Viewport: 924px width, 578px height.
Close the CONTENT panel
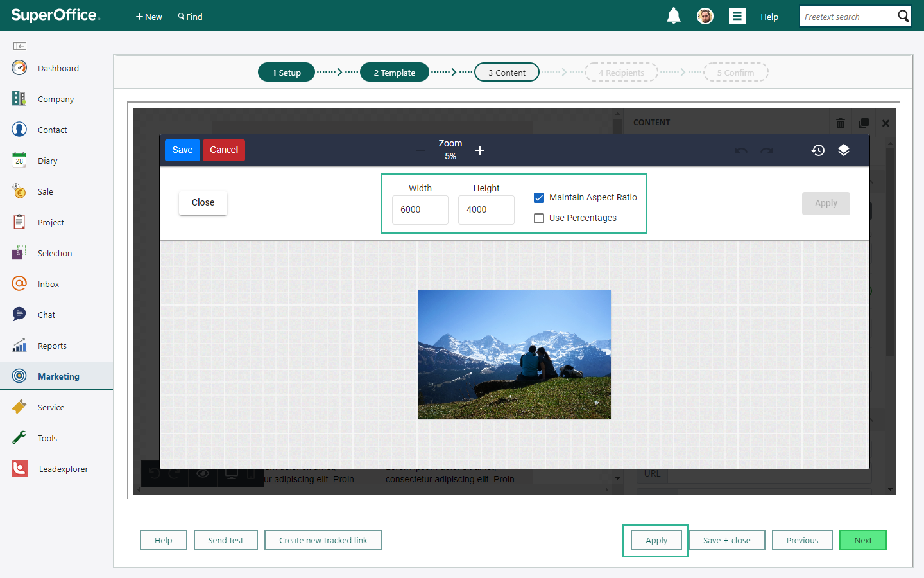pos(886,123)
